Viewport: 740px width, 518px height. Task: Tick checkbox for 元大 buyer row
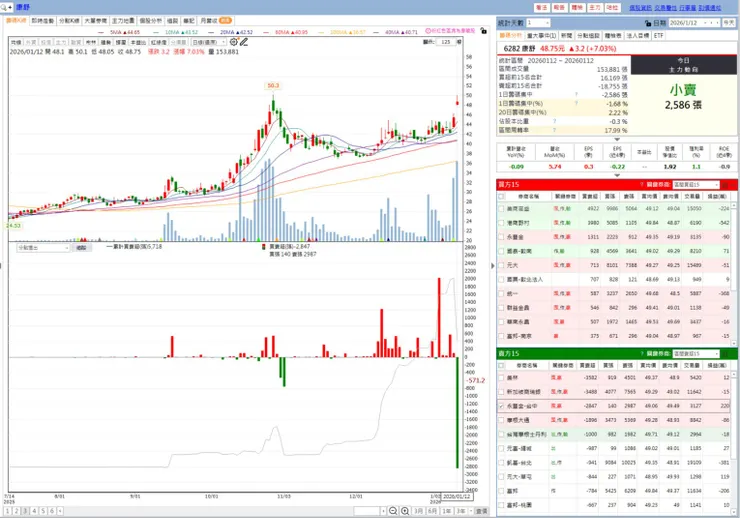pos(501,265)
